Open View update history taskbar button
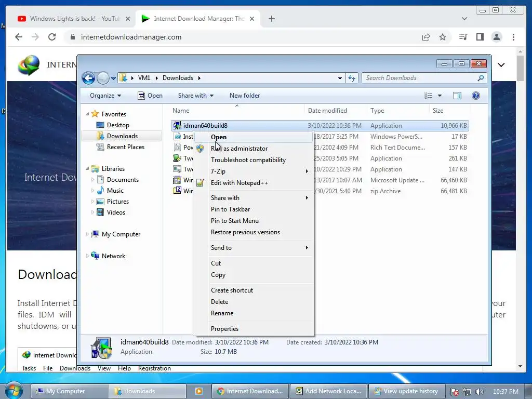Viewport: 532px width, 399px height. tap(407, 391)
